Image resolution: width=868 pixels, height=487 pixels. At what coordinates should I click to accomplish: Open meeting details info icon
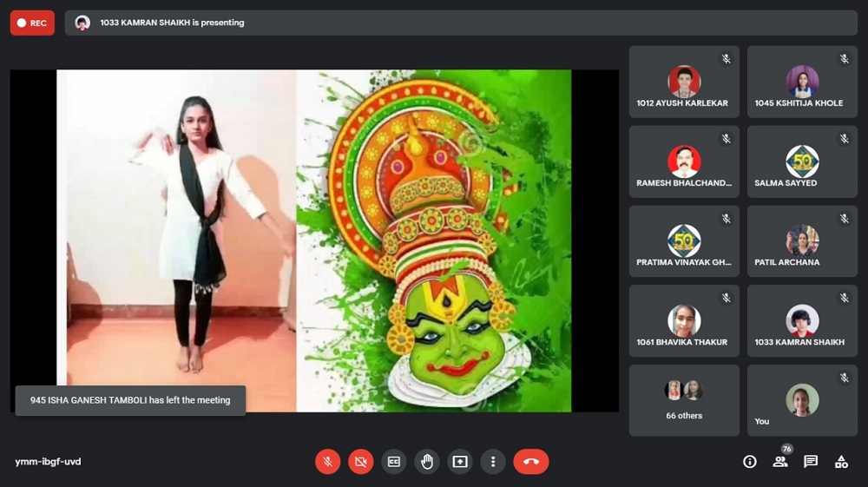(x=750, y=462)
